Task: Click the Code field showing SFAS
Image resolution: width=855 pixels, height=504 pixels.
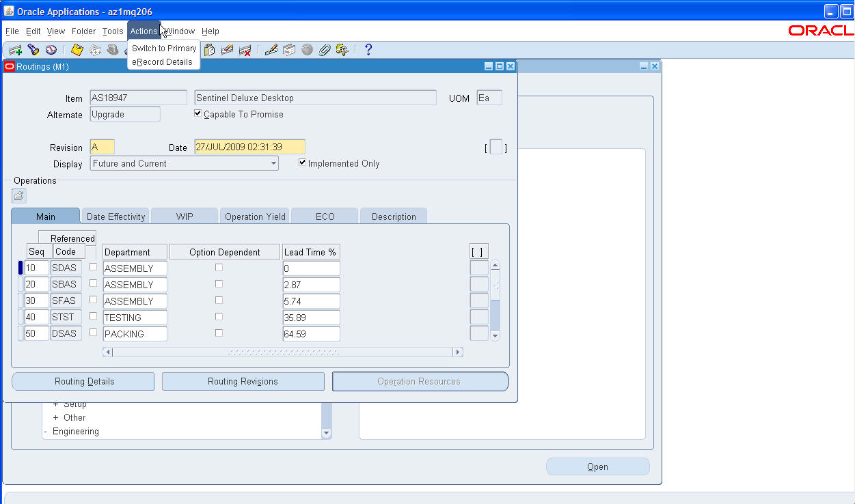Action: pyautogui.click(x=66, y=300)
